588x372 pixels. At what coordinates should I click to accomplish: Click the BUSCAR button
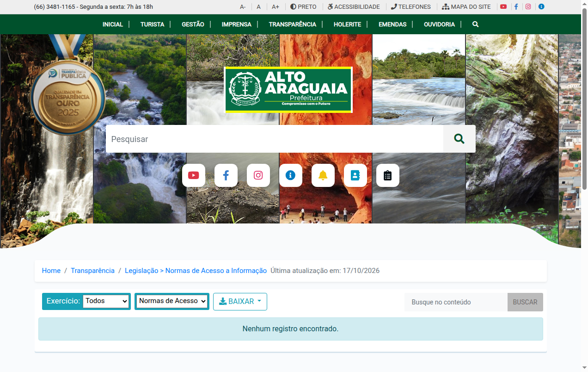(x=525, y=302)
